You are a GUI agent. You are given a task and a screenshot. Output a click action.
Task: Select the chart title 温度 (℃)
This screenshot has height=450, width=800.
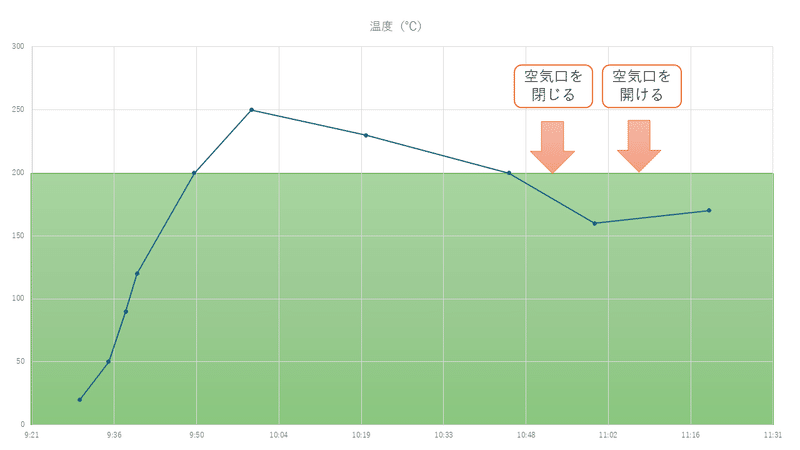(395, 26)
